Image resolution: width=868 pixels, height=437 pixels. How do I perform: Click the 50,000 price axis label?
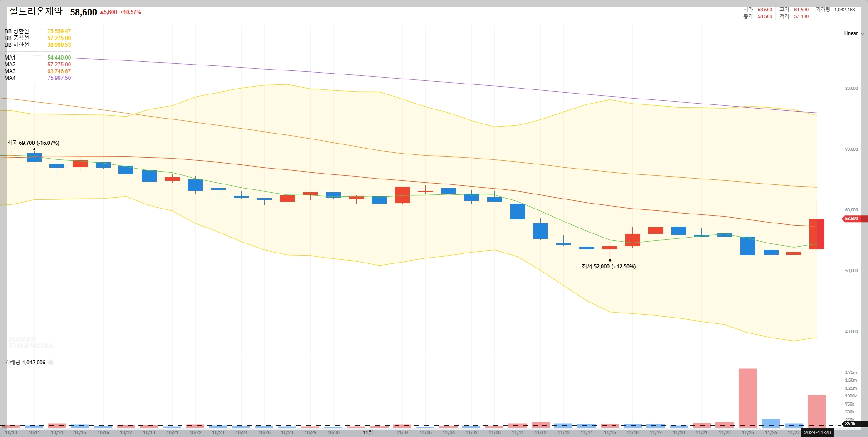[851, 271]
